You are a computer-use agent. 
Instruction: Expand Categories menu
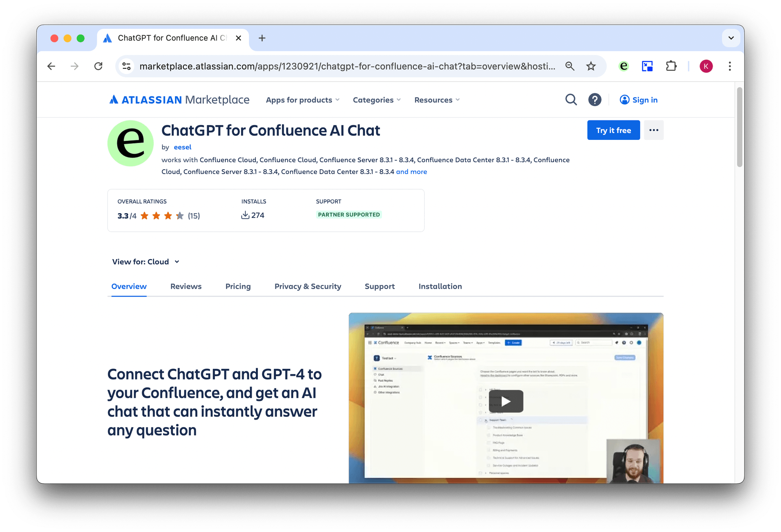pyautogui.click(x=377, y=100)
